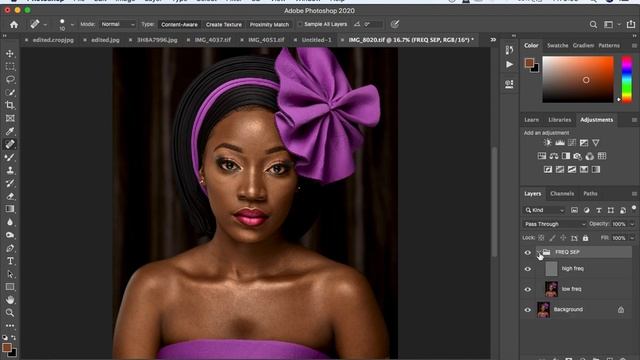Select the Clone Stamp tool
The width and height of the screenshot is (640, 360).
click(10, 170)
